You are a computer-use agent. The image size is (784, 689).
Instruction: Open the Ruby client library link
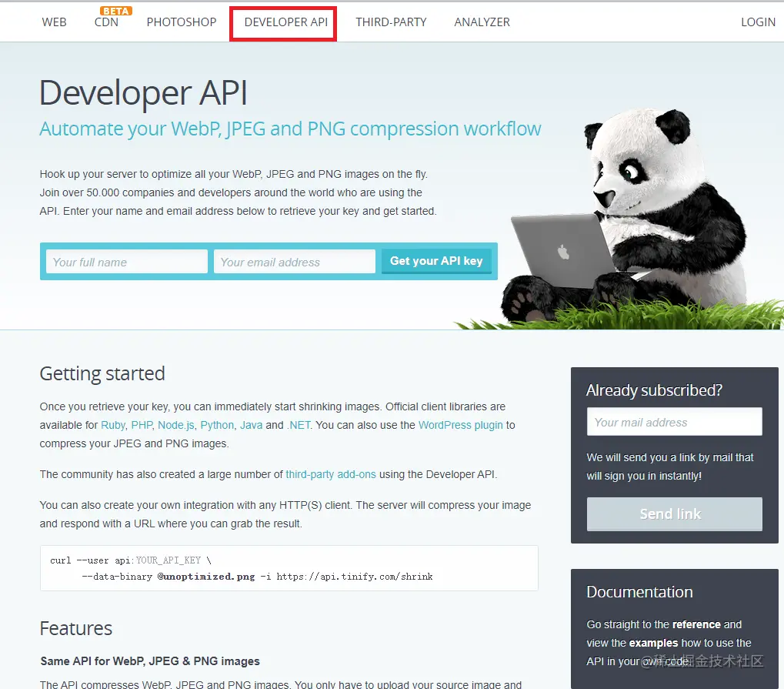(x=113, y=425)
